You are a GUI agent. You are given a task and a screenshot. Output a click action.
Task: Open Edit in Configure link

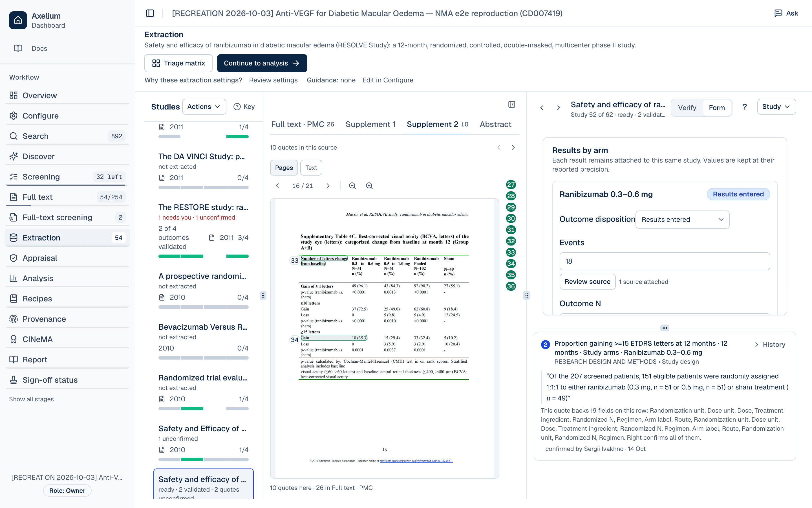pos(388,80)
